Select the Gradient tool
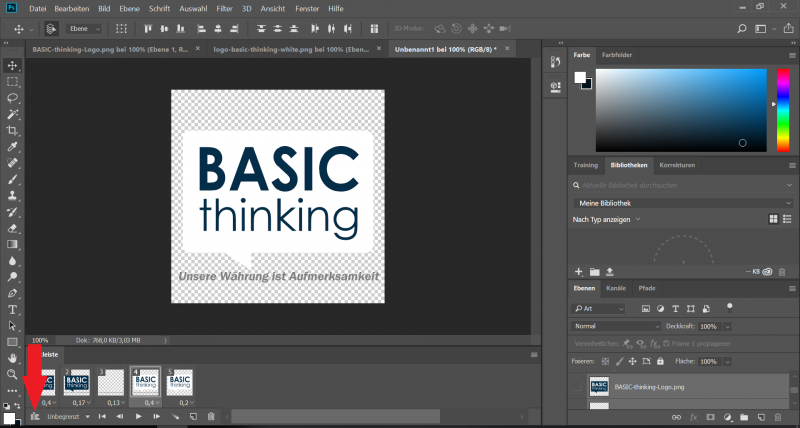800x428 pixels. coord(13,244)
